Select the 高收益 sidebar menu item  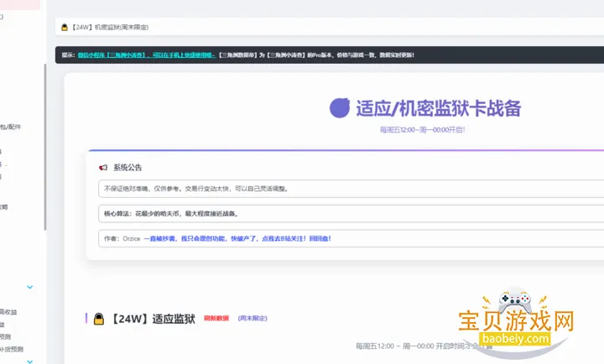point(8,312)
